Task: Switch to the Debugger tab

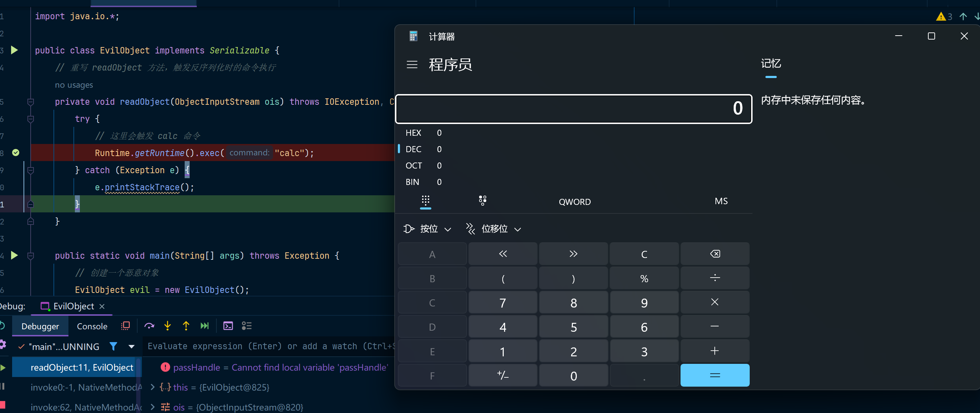Action: pyautogui.click(x=40, y=326)
